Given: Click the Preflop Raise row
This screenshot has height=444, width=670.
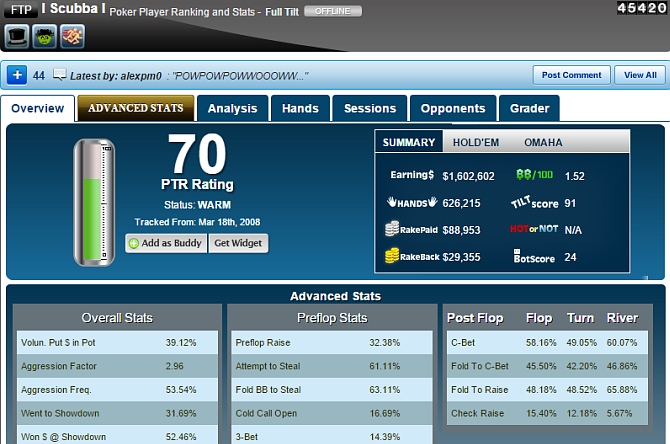Looking at the screenshot, I should click(x=332, y=343).
